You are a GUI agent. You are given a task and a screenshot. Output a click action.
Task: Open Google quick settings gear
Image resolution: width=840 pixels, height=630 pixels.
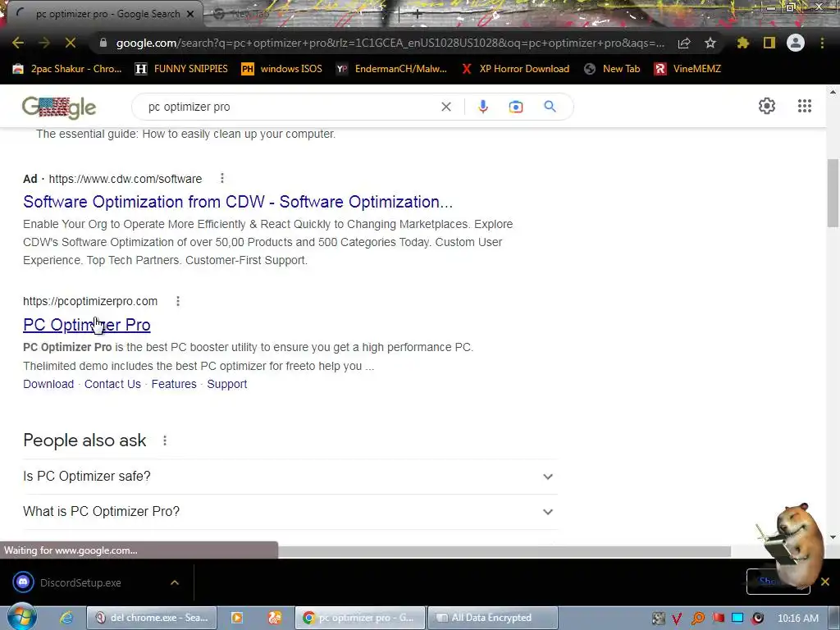pos(767,106)
